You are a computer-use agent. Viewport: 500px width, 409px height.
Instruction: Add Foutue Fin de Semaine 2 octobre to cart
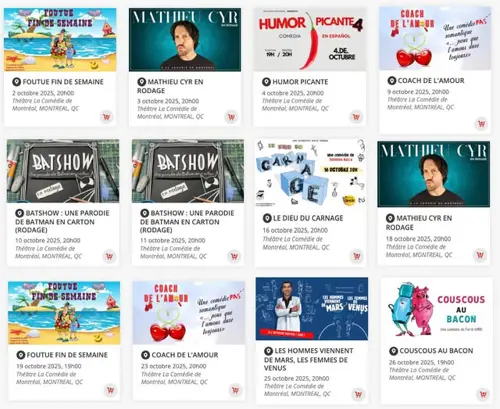pyautogui.click(x=106, y=117)
